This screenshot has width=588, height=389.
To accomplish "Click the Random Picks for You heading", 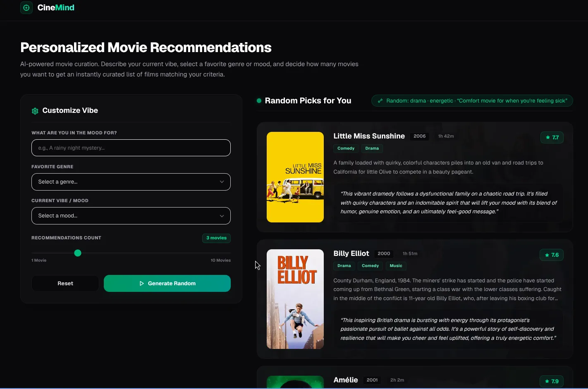I will (x=308, y=100).
